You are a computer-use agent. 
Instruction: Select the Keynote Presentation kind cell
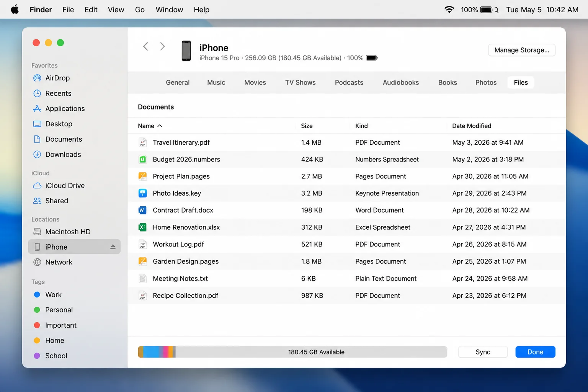[x=387, y=193]
